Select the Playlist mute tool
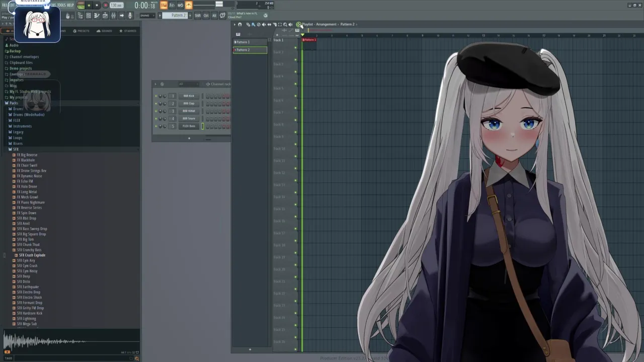This screenshot has height=362, width=644. pos(264,25)
